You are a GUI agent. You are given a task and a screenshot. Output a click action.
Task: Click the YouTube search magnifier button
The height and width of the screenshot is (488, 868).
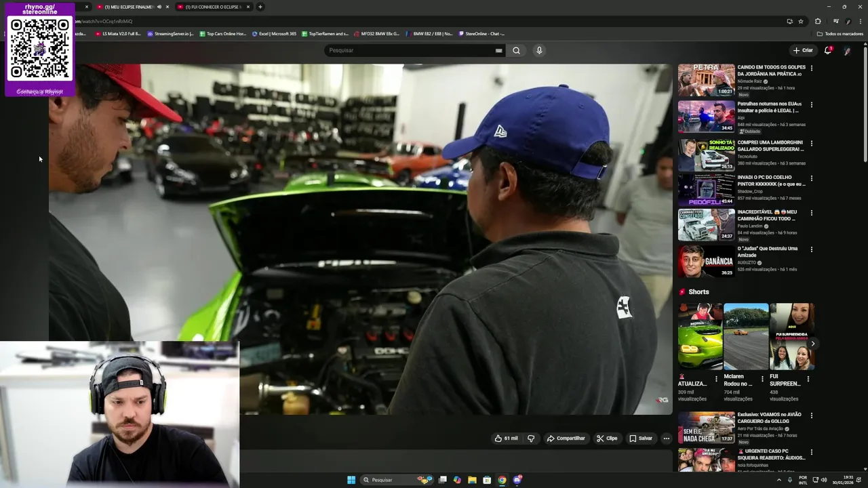[516, 50]
